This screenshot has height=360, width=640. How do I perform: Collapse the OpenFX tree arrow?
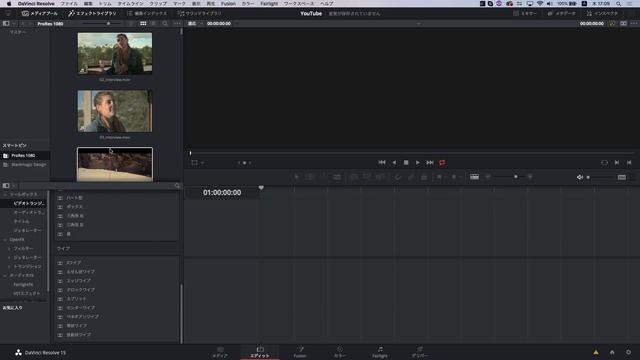[x=5, y=240]
